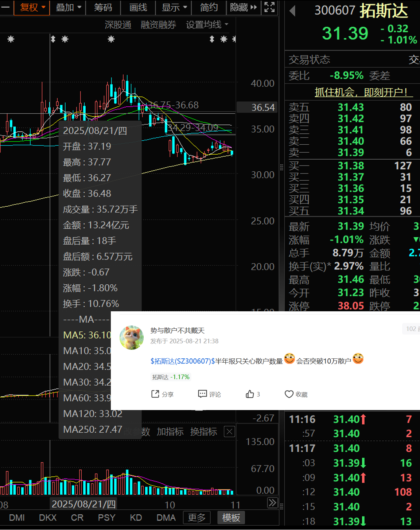Open 评论 comment icon
Image resolution: width=420 pixels, height=530 pixels.
[209, 394]
